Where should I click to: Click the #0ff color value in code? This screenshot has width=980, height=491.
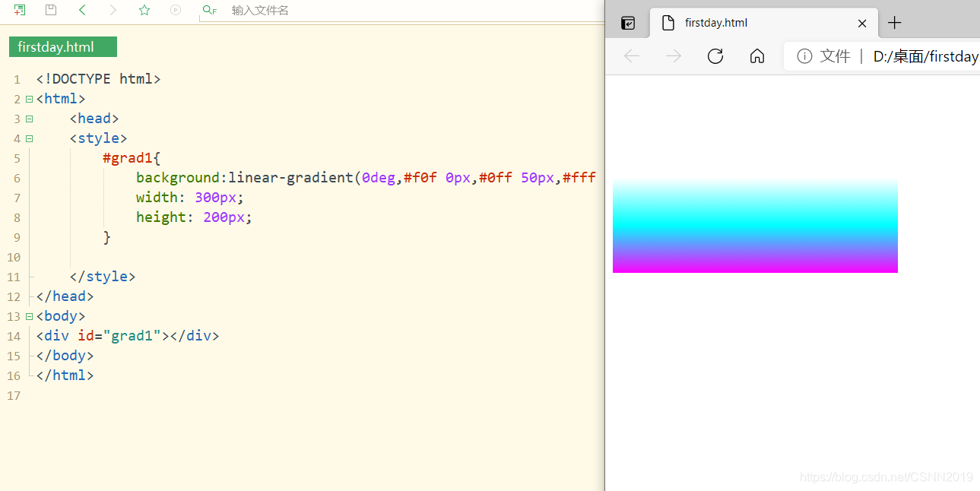coord(496,178)
